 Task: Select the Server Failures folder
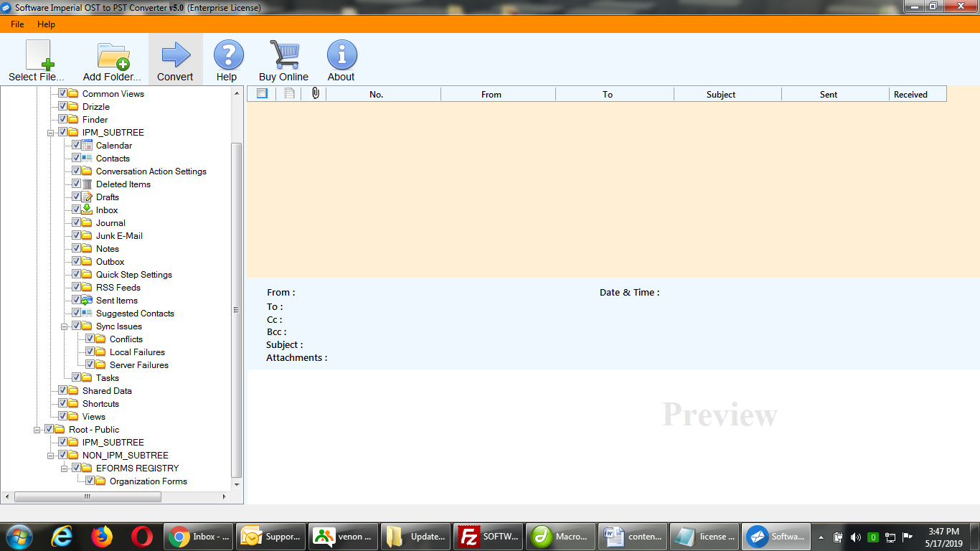click(139, 364)
